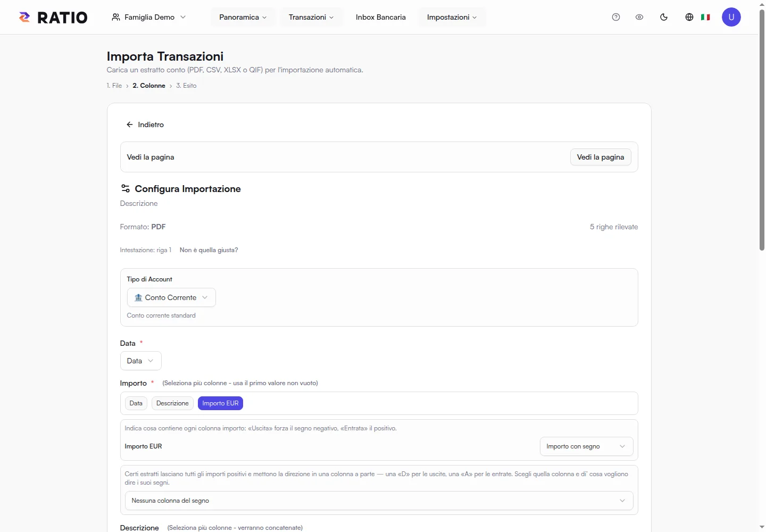This screenshot has height=532, width=766.
Task: Click the Famiglia Demo people icon
Action: point(116,17)
